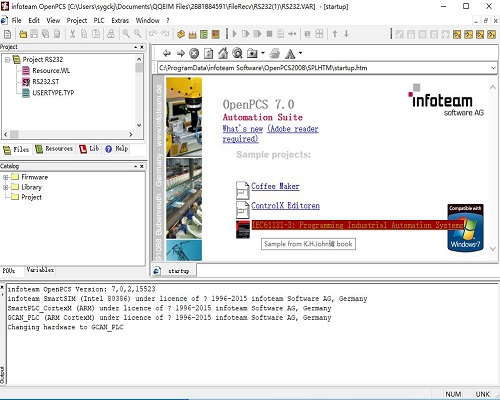Switch to the Lib tab
Viewport: 500px width, 400px height.
click(x=89, y=149)
